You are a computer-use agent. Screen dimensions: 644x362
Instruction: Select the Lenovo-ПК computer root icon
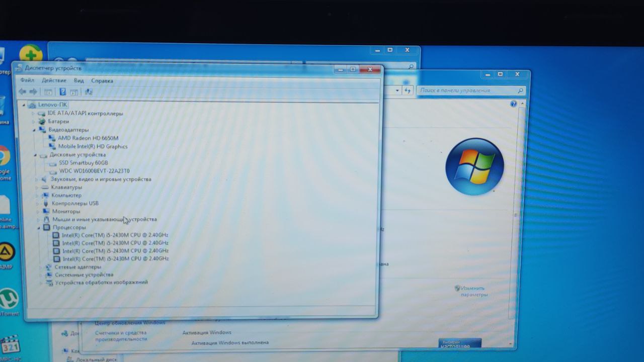[32, 105]
